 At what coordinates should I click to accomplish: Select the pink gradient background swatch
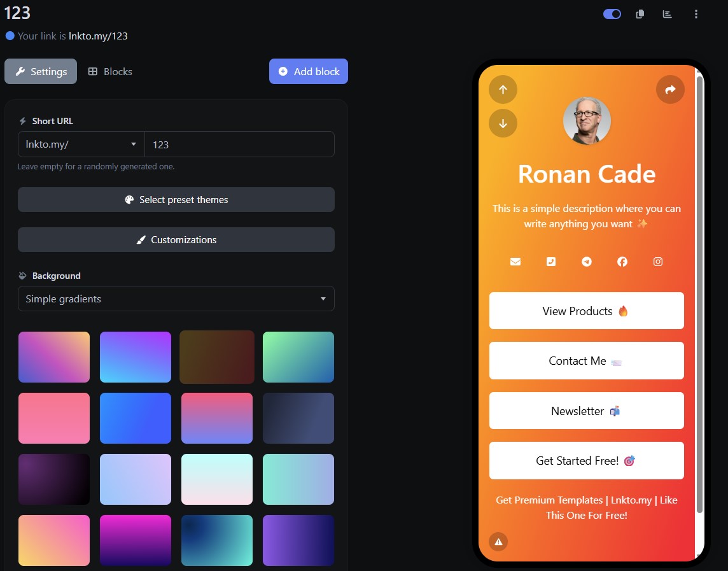click(54, 418)
